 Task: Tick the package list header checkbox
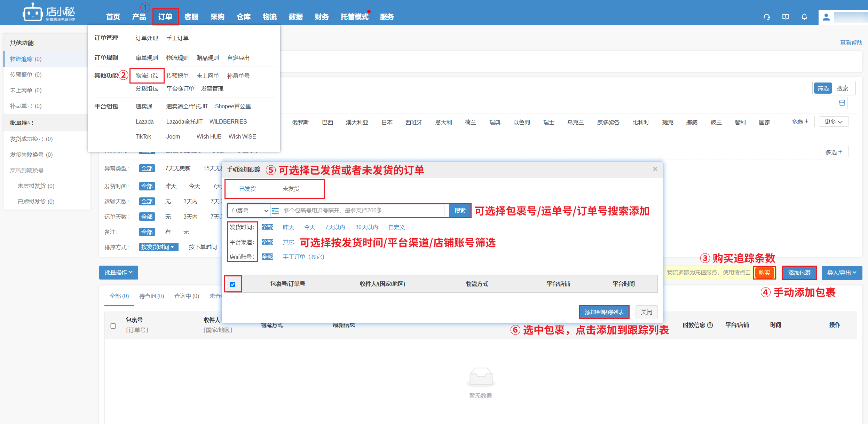pos(113,326)
